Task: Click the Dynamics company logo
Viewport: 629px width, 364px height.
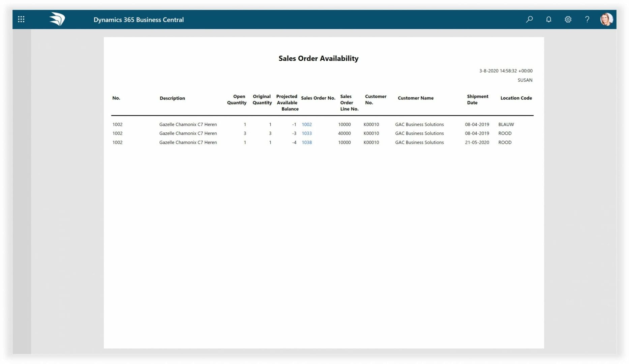Action: point(57,19)
